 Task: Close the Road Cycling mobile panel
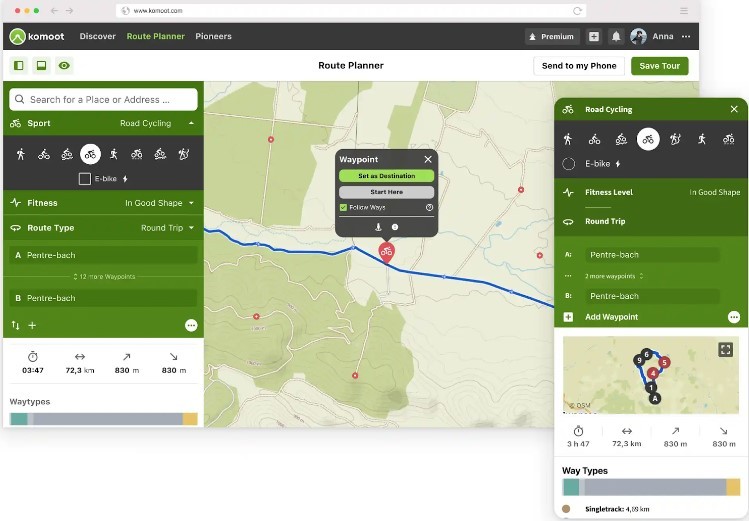[734, 109]
